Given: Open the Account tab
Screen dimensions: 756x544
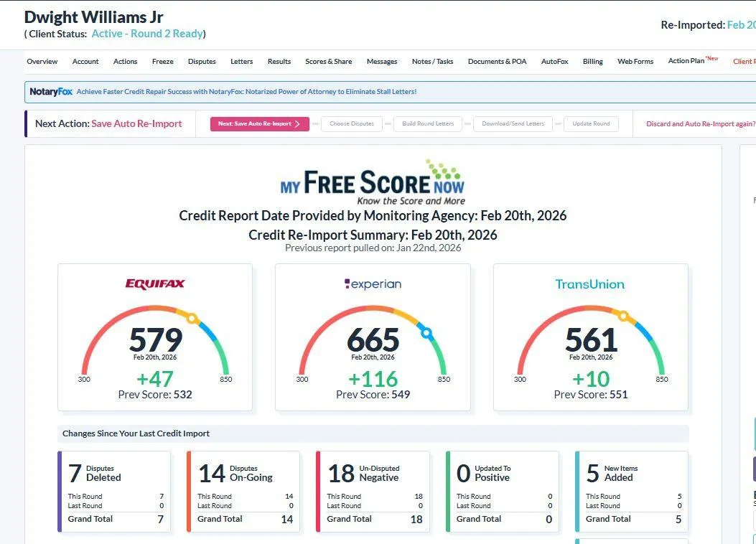Looking at the screenshot, I should point(85,61).
